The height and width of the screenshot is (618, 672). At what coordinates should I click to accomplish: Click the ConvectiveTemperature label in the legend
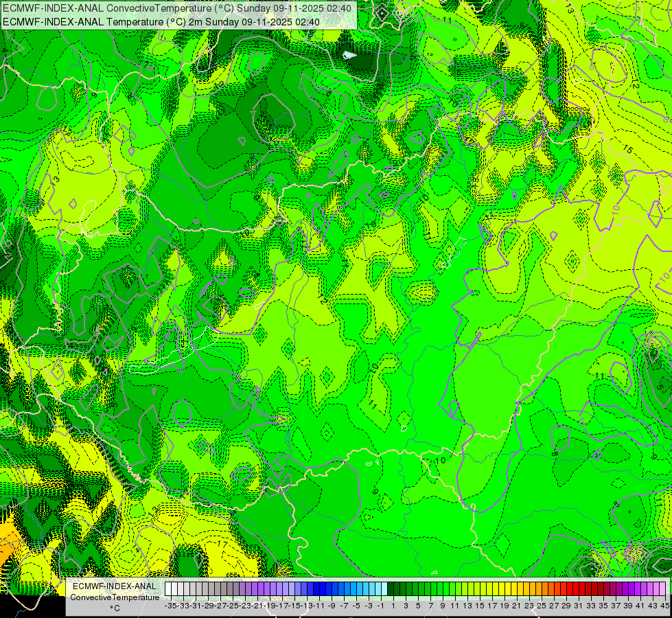click(x=115, y=597)
